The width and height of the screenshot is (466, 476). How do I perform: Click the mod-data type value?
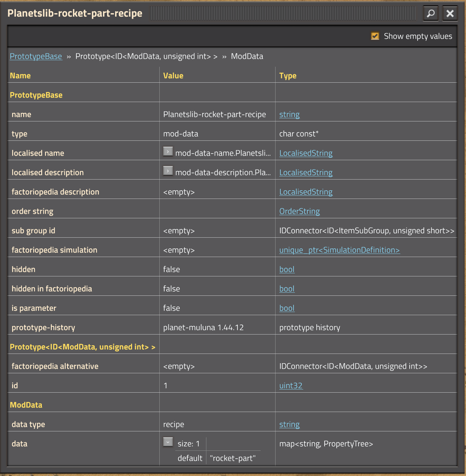point(181,134)
